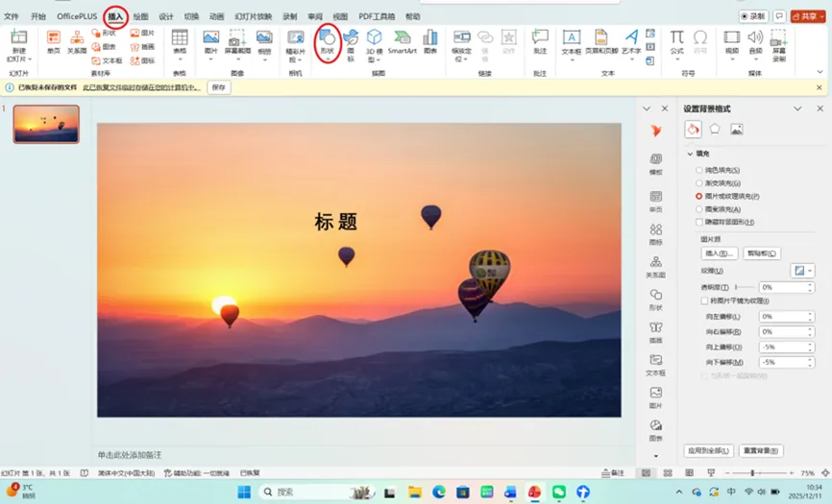
Task: Open 插画 in the OfficePLUS sidebar
Action: click(x=656, y=332)
